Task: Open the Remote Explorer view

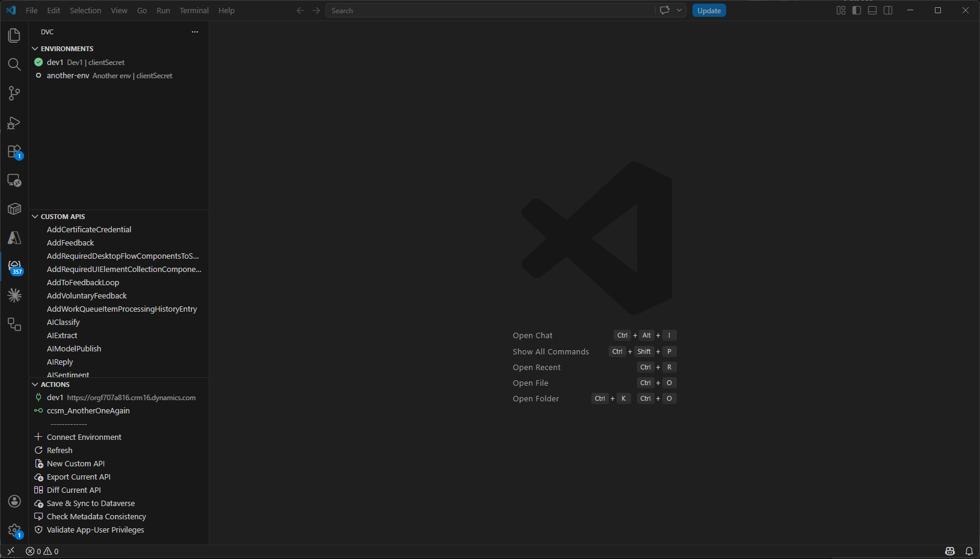Action: 14,181
